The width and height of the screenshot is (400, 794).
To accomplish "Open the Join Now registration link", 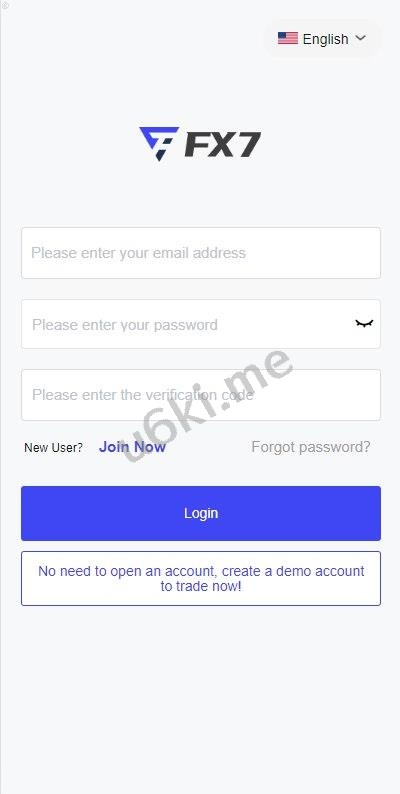I will [x=132, y=447].
